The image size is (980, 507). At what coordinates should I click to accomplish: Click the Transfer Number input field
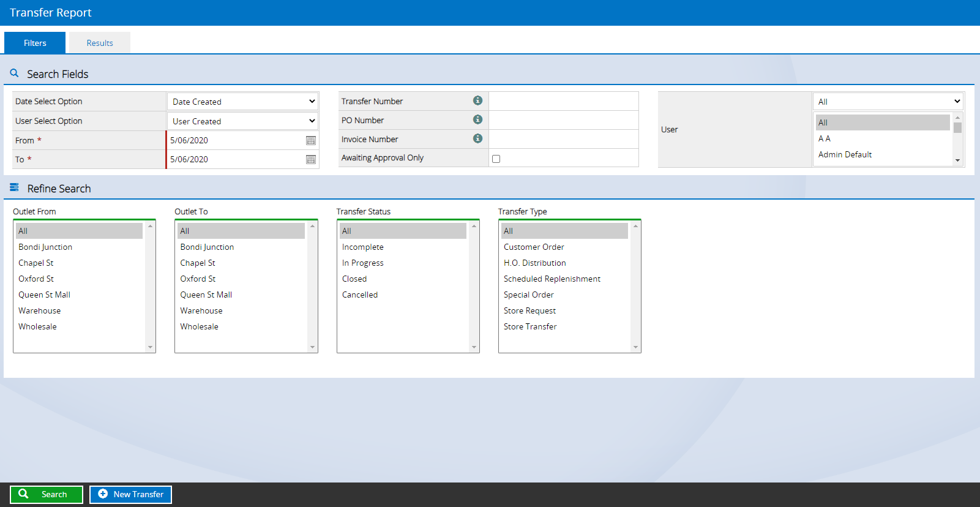point(564,101)
